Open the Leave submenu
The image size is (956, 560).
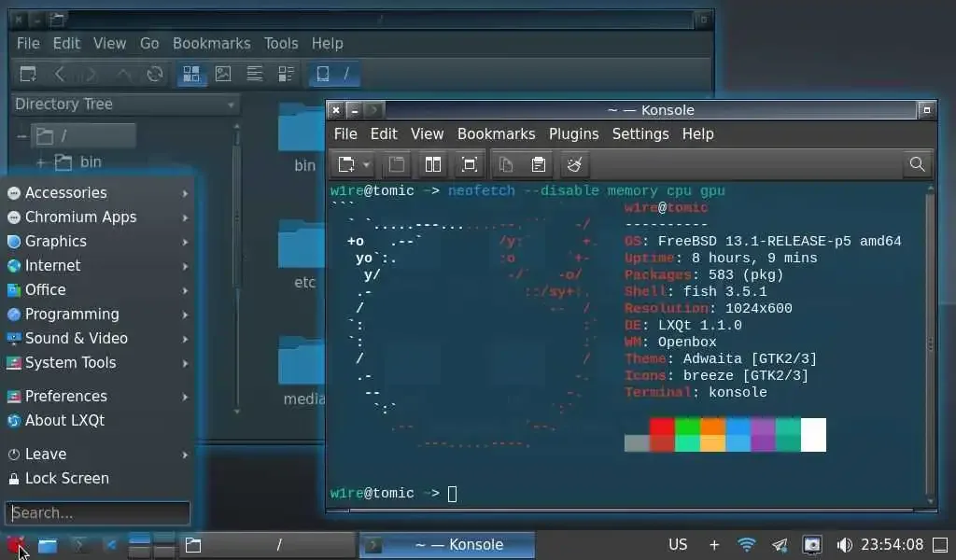[x=97, y=454]
